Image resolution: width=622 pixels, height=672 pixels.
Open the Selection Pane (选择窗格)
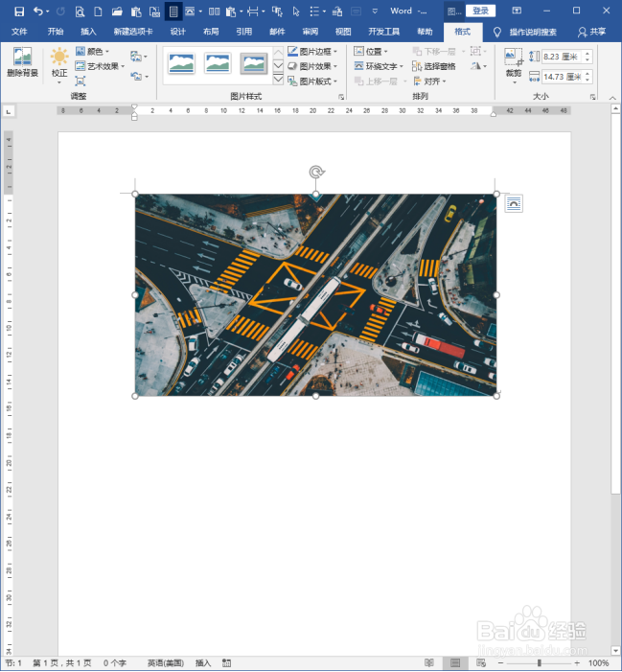[433, 66]
